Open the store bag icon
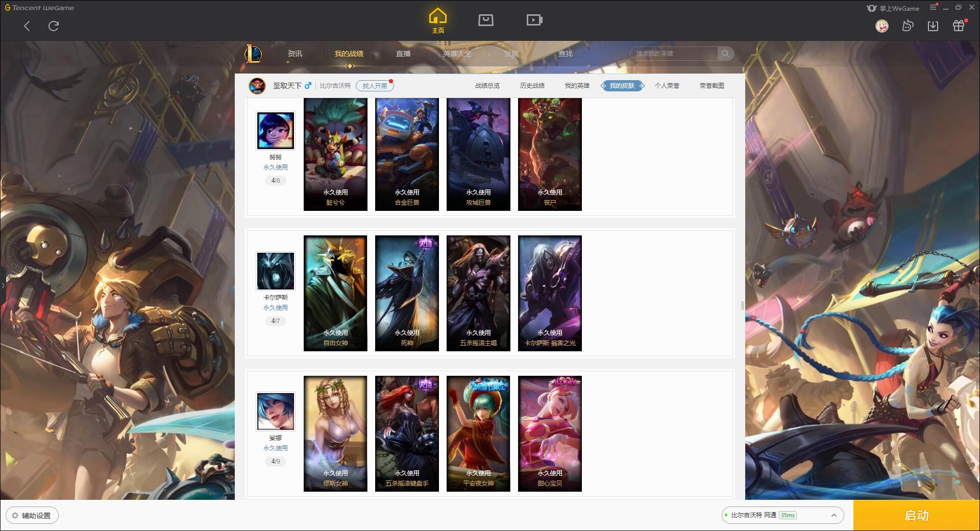Screen dimensions: 980x531 486,20
